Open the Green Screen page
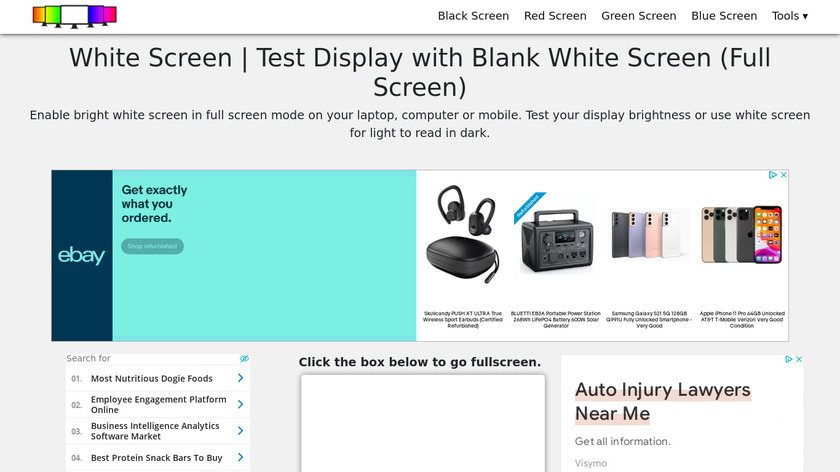Image resolution: width=840 pixels, height=472 pixels. point(639,16)
